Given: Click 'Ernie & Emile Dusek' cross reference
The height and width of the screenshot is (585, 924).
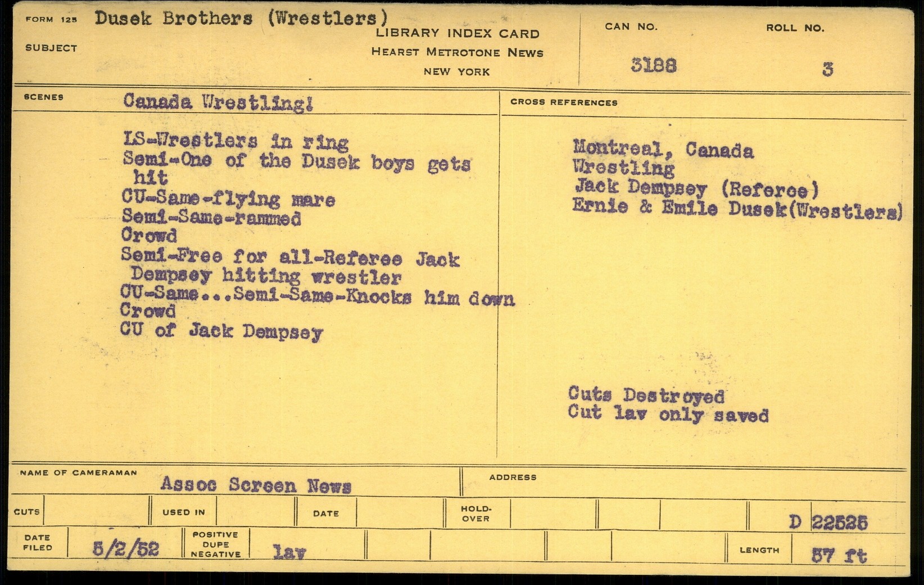Looking at the screenshot, I should (737, 208).
